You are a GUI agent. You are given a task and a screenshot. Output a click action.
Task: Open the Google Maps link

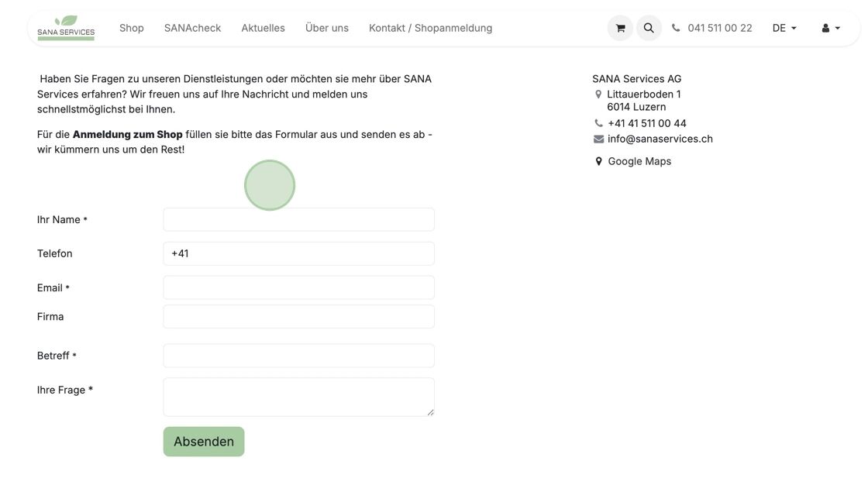[639, 161]
